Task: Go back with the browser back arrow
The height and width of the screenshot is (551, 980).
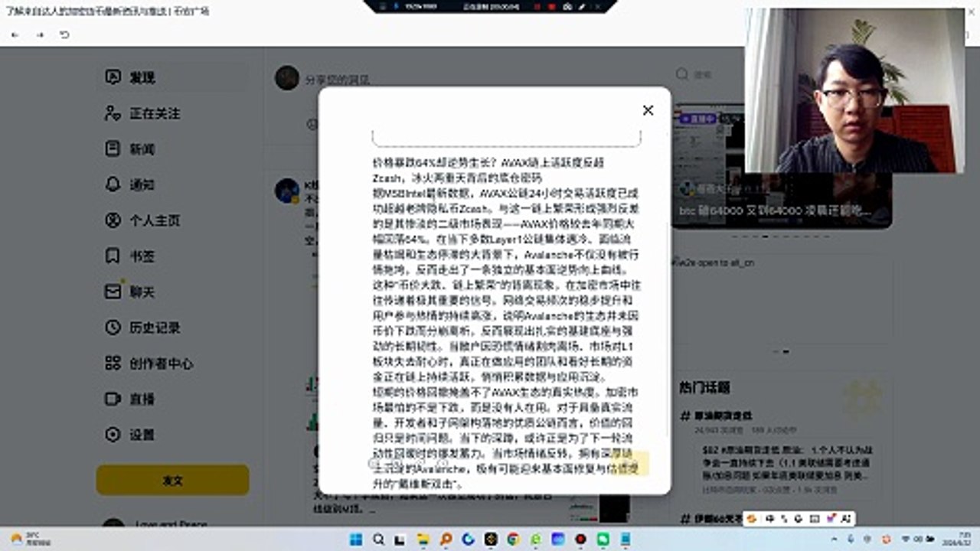Action: (15, 35)
